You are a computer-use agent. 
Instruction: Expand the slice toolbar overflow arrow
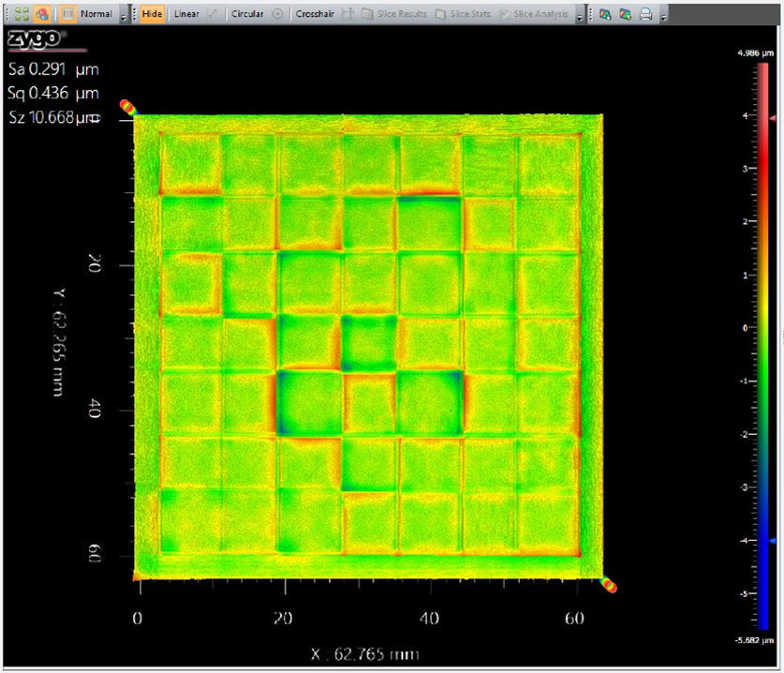tap(580, 16)
